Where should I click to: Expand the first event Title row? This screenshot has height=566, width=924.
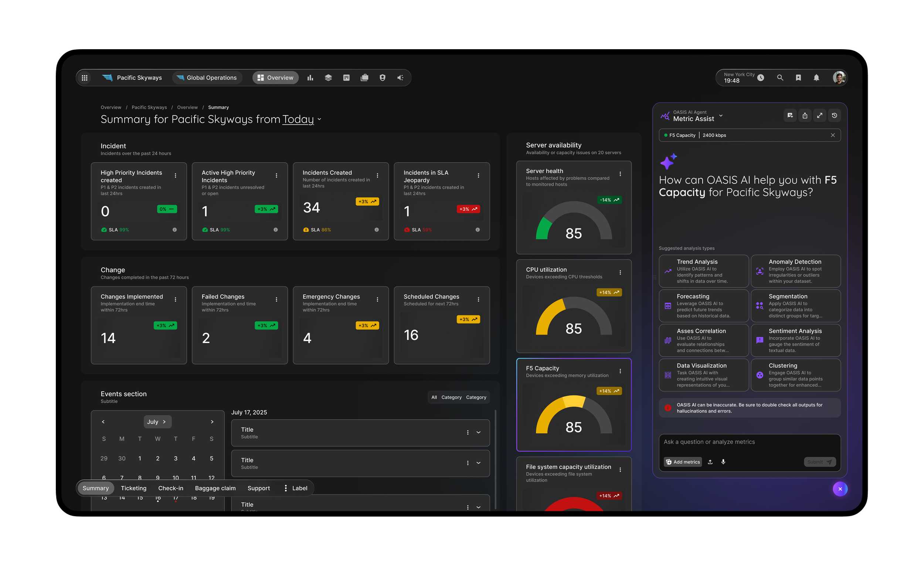click(479, 433)
